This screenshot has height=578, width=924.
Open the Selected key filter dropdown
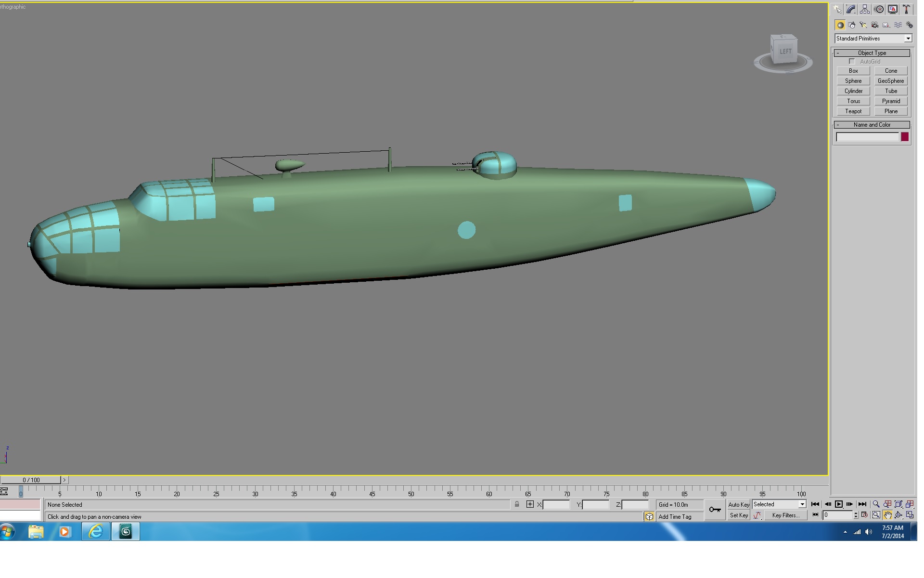(779, 504)
